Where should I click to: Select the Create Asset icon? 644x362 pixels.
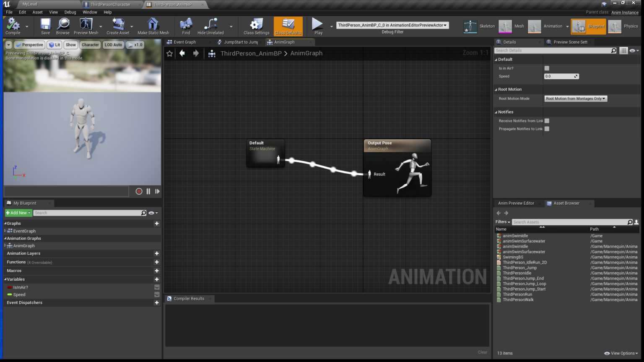(x=118, y=26)
